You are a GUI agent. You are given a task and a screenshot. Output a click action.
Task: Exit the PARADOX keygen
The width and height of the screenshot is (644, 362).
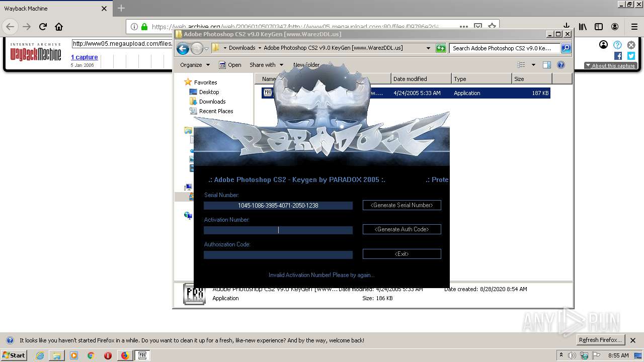(x=401, y=254)
